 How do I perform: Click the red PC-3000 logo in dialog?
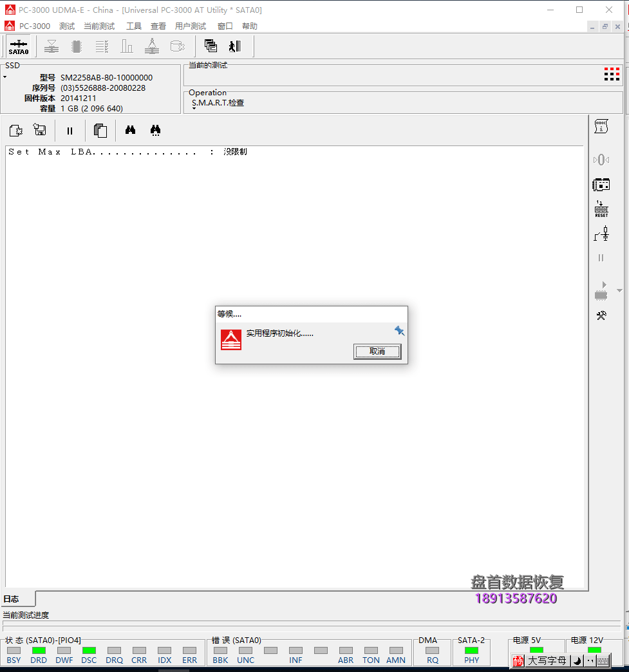[x=231, y=340]
